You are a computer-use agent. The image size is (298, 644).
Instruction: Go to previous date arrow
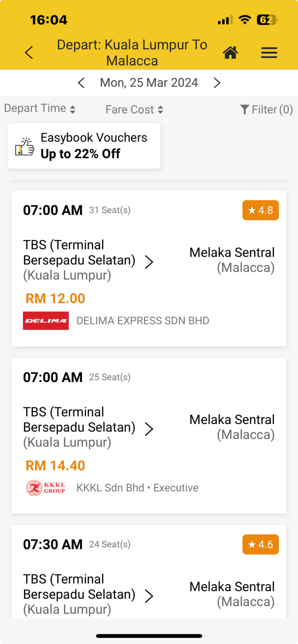coord(81,83)
